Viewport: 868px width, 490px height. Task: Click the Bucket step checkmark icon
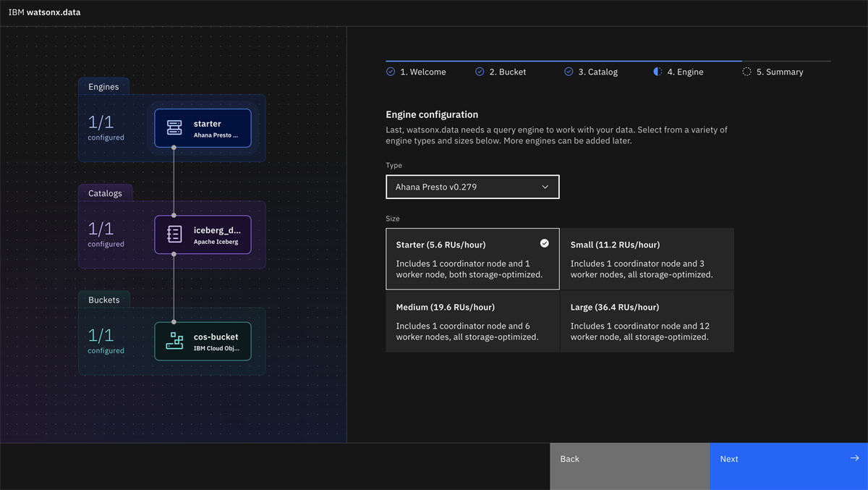(x=480, y=72)
